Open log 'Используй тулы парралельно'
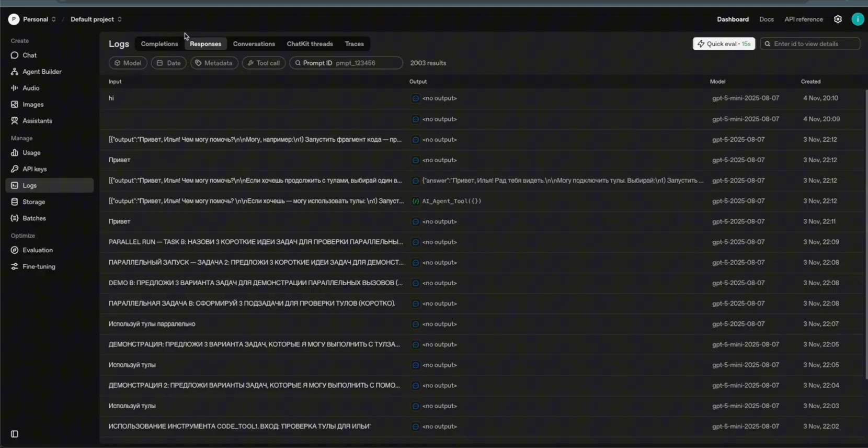Screen dimensions: 868x448 coord(481,324)
